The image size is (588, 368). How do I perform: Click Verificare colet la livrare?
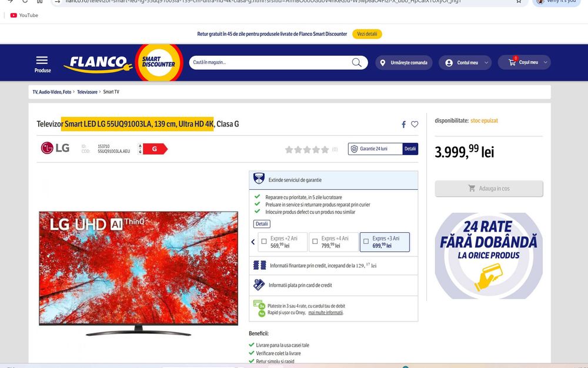click(278, 353)
